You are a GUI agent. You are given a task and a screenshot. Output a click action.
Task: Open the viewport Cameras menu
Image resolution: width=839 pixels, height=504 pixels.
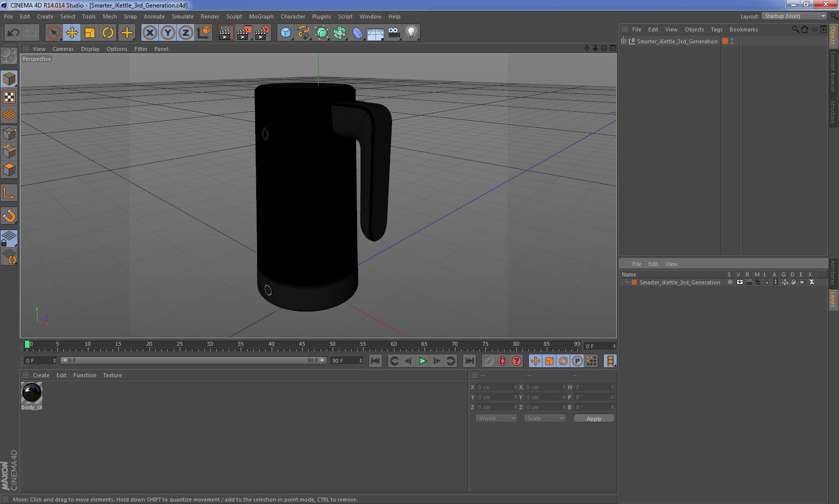(63, 49)
